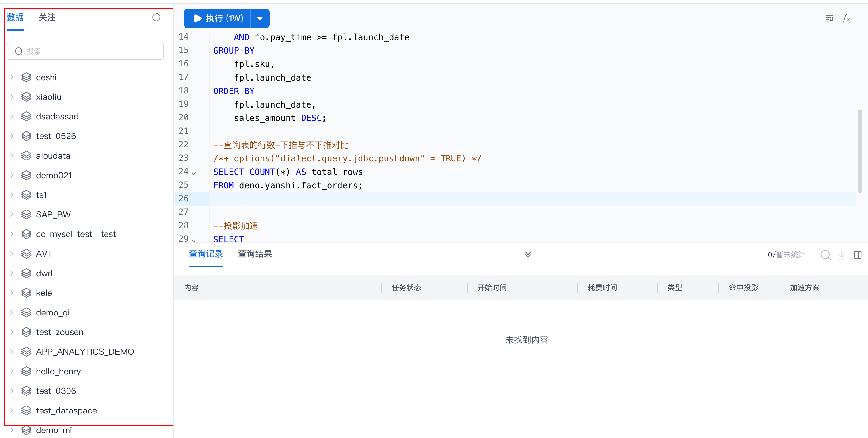Click the search icon in results toolbar
Image resolution: width=868 pixels, height=438 pixels.
click(x=825, y=255)
